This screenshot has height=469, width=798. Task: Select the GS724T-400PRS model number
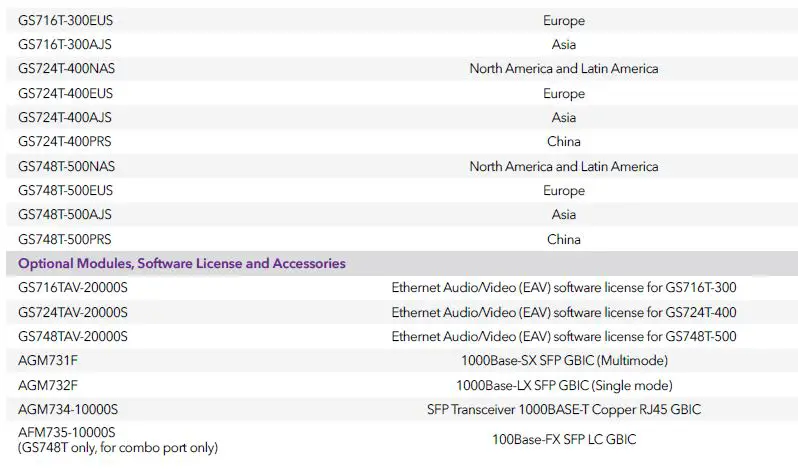tap(65, 141)
